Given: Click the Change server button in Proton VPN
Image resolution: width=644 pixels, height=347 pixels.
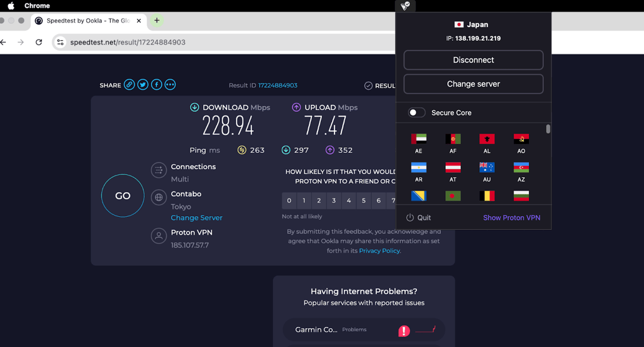Looking at the screenshot, I should [x=473, y=84].
